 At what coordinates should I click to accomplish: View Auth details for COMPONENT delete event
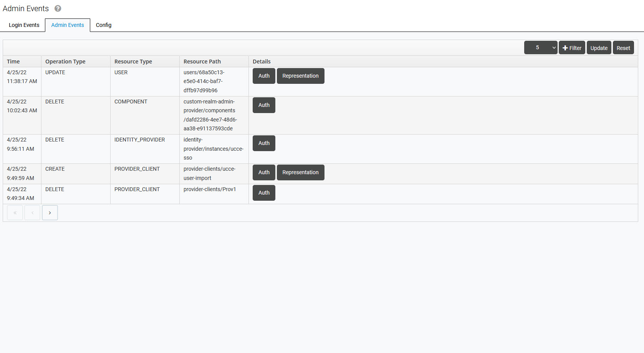tap(264, 105)
